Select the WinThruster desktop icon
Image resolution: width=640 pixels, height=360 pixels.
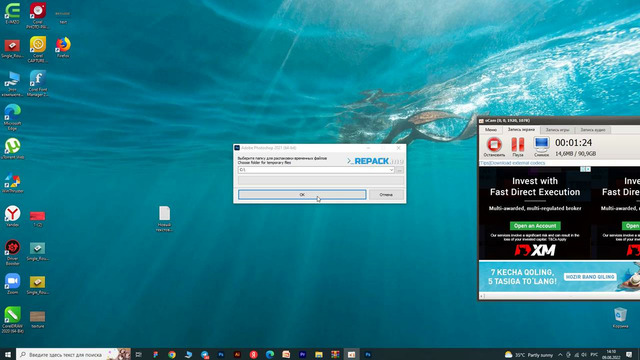click(13, 182)
